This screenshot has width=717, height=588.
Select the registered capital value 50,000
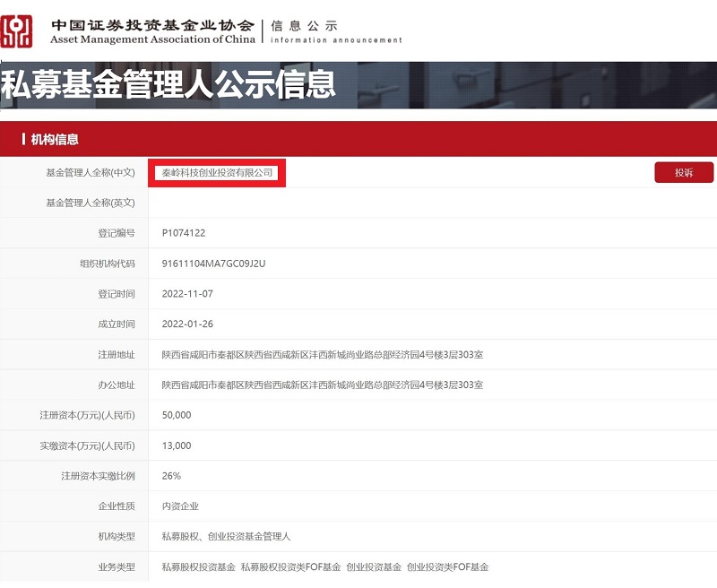click(177, 416)
